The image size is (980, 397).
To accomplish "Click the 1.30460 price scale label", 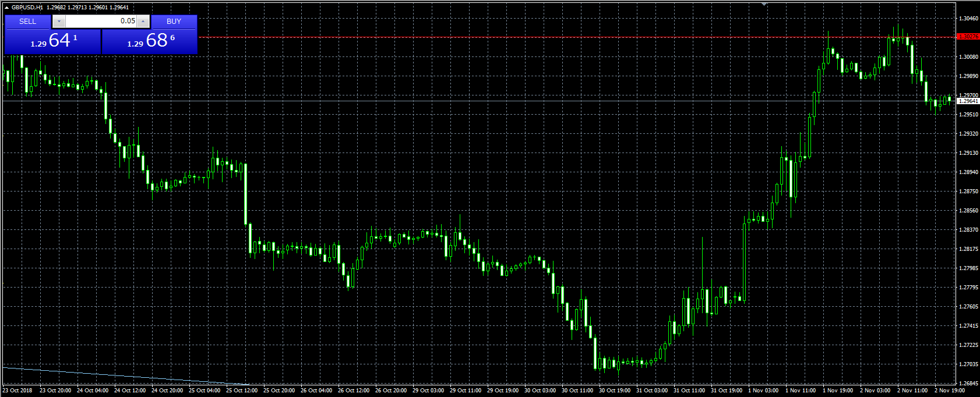I will [x=968, y=19].
